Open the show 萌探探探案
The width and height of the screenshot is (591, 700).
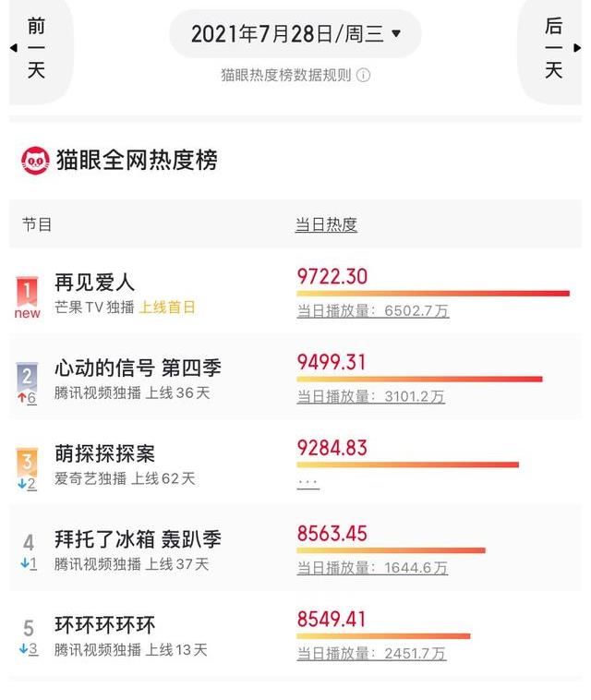105,453
